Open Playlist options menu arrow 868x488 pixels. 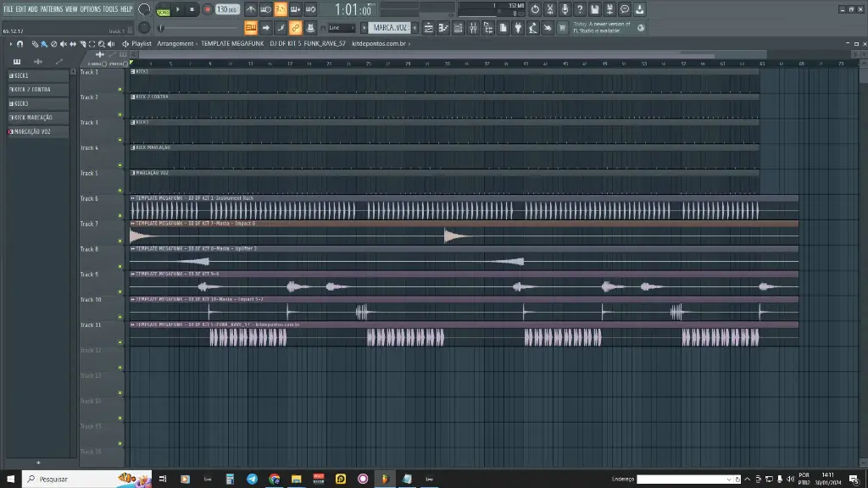click(x=10, y=44)
